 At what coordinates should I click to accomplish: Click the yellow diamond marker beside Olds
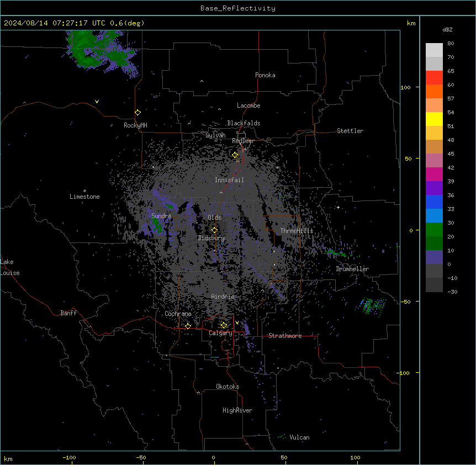[x=214, y=230]
